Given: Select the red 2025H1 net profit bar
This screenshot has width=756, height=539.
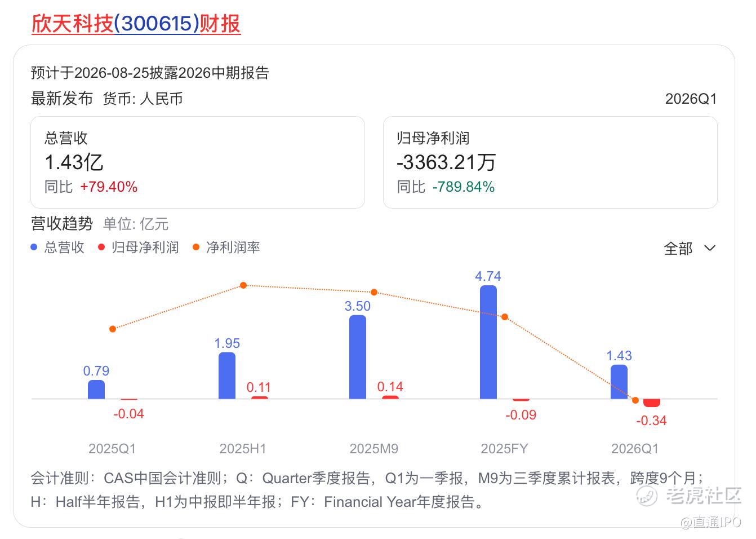Looking at the screenshot, I should (x=260, y=398).
